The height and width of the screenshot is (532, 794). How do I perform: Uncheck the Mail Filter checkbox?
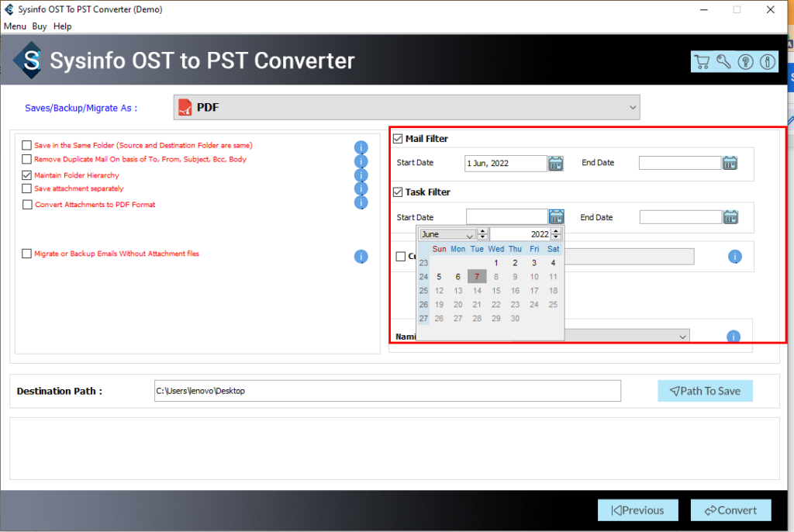click(398, 139)
